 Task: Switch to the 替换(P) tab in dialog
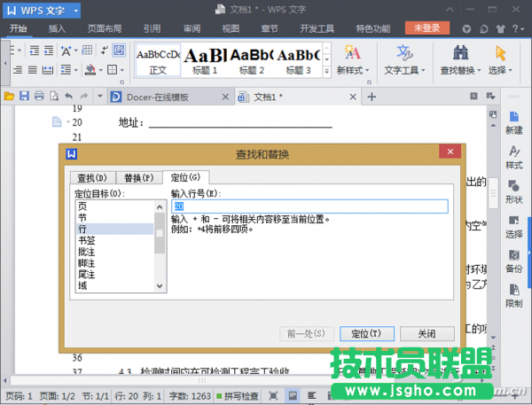point(138,177)
